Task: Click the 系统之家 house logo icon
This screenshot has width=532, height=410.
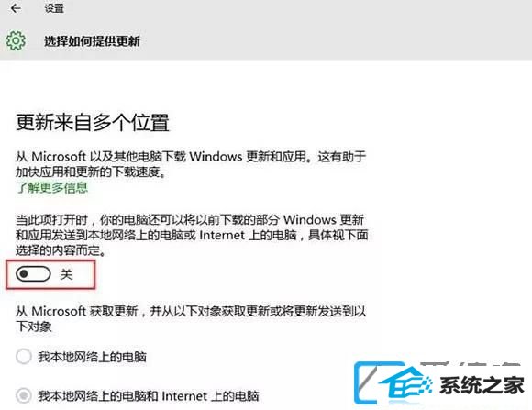Action: 393,384
